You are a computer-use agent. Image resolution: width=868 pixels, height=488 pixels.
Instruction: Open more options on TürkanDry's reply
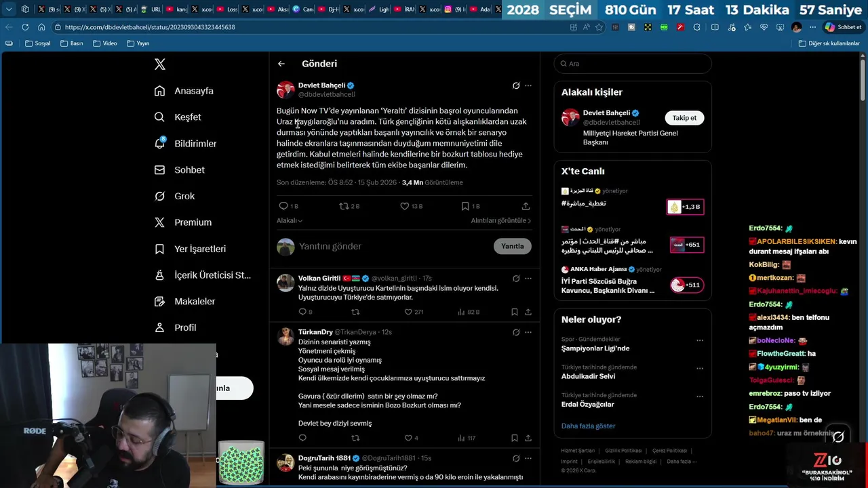[x=528, y=332]
